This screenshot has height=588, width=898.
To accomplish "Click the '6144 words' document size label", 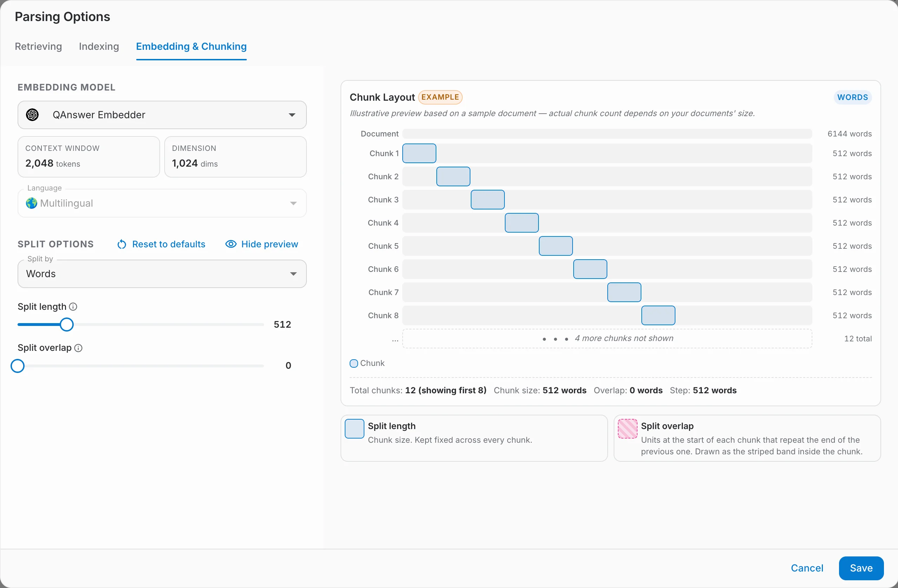I will [849, 134].
